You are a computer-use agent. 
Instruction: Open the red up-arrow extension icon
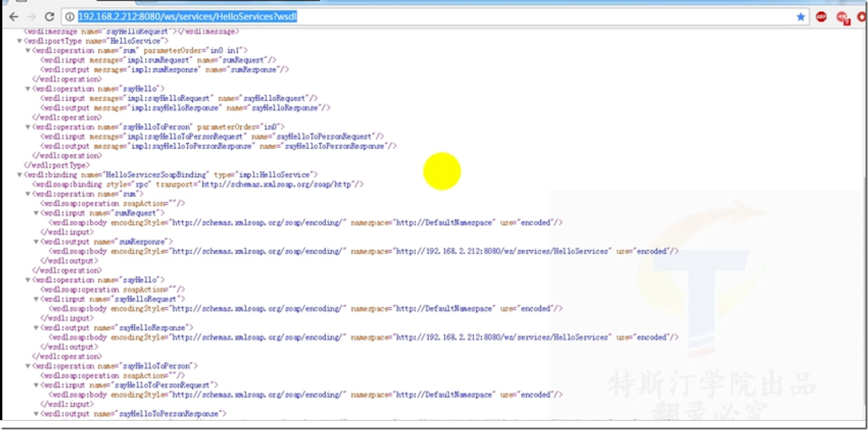pos(862,17)
